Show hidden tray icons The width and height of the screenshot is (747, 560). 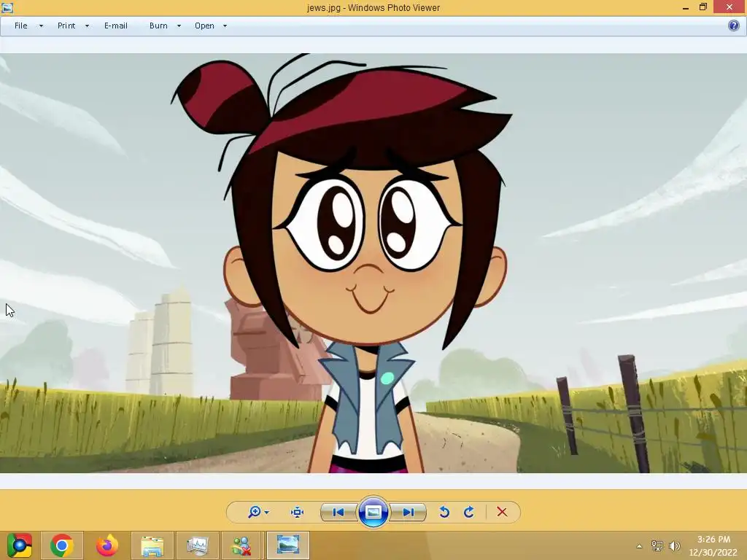pyautogui.click(x=639, y=546)
